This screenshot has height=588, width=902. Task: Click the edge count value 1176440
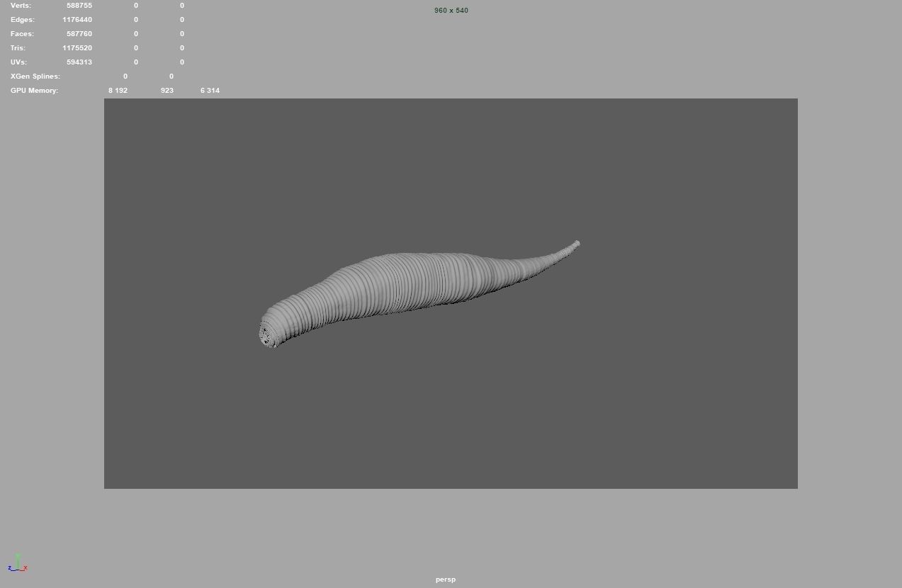77,20
